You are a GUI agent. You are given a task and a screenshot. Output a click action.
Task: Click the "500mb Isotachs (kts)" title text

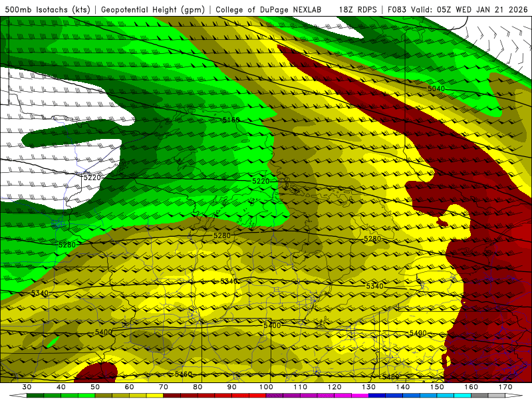tap(47, 9)
